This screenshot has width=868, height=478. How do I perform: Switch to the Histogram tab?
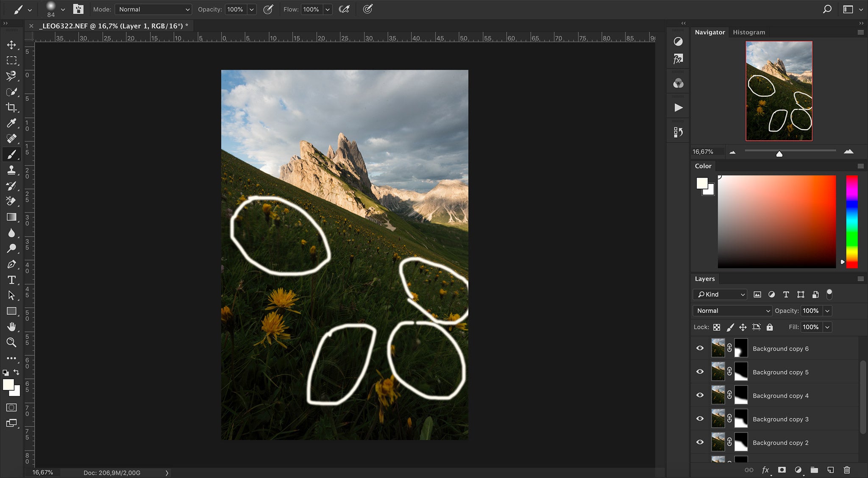click(748, 32)
